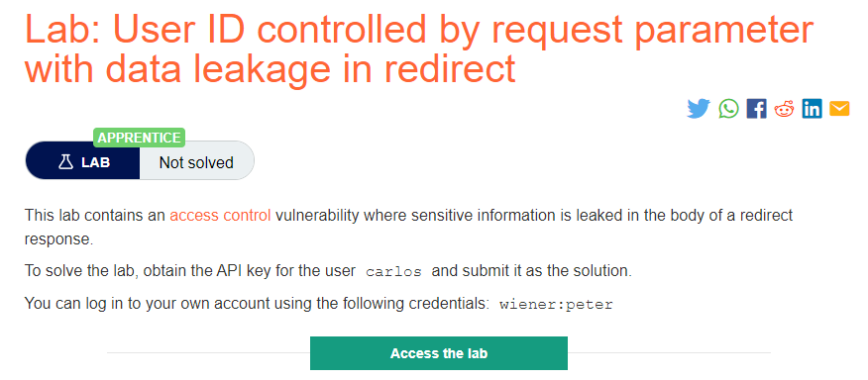The width and height of the screenshot is (868, 380).
Task: Click the LAB label in dark pill
Action: pyautogui.click(x=95, y=162)
